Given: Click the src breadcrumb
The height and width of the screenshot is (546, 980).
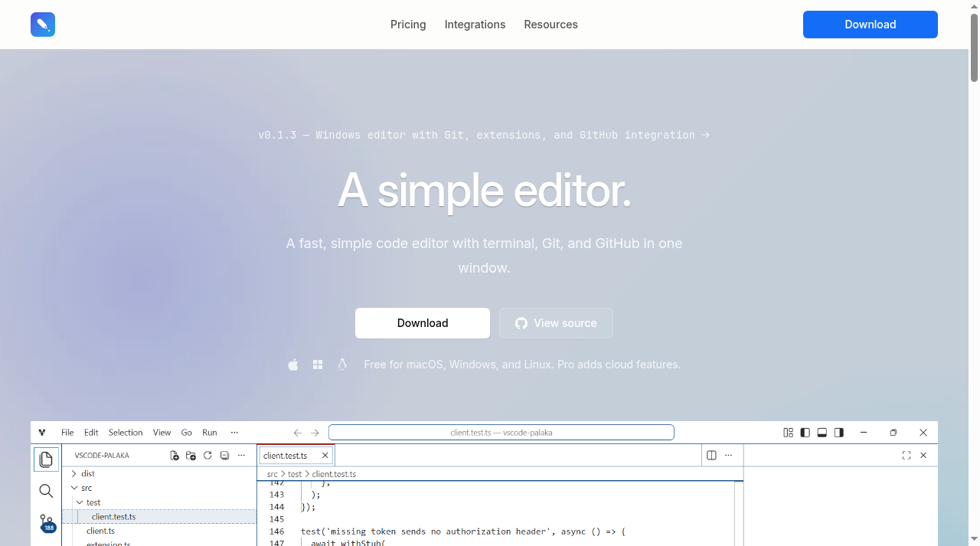Looking at the screenshot, I should 272,475.
